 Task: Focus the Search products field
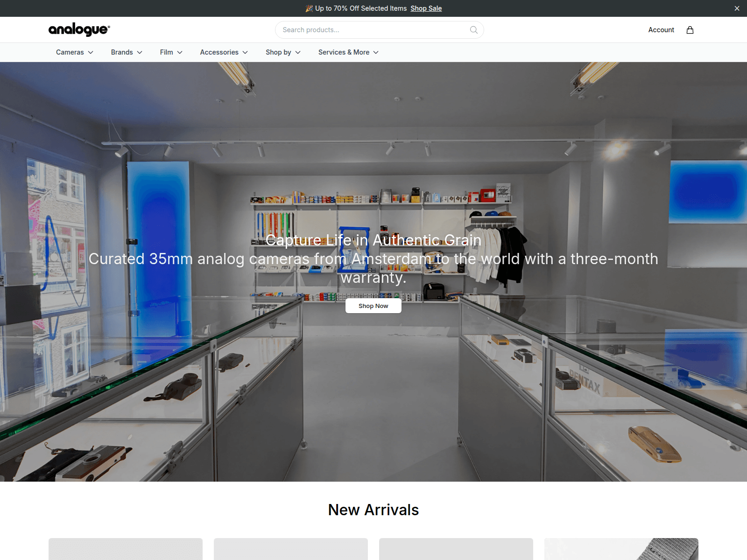coord(379,30)
